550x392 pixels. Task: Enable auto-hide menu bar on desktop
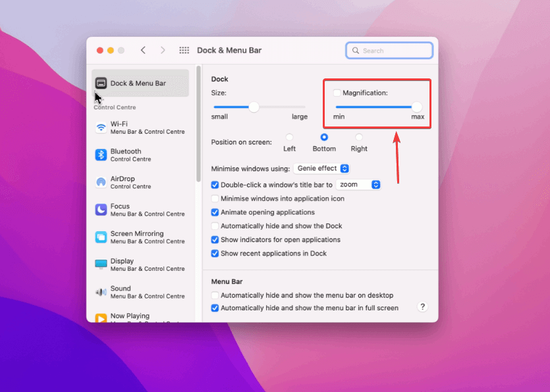pyautogui.click(x=215, y=295)
